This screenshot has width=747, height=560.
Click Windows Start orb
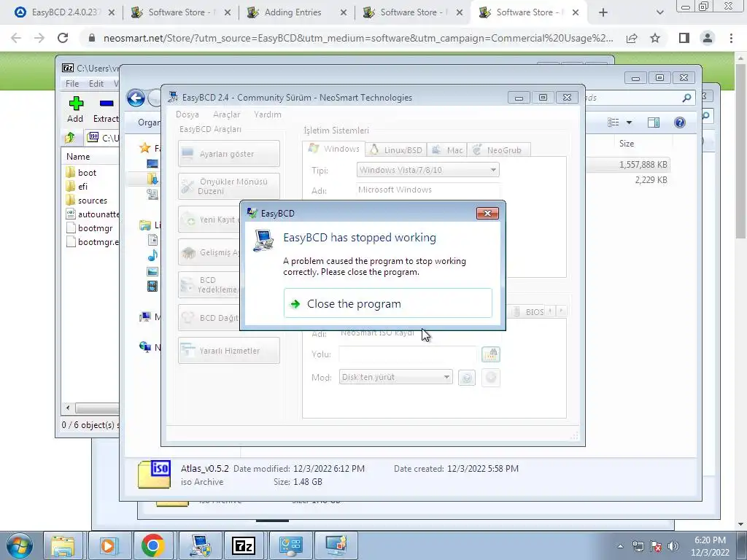click(x=20, y=545)
